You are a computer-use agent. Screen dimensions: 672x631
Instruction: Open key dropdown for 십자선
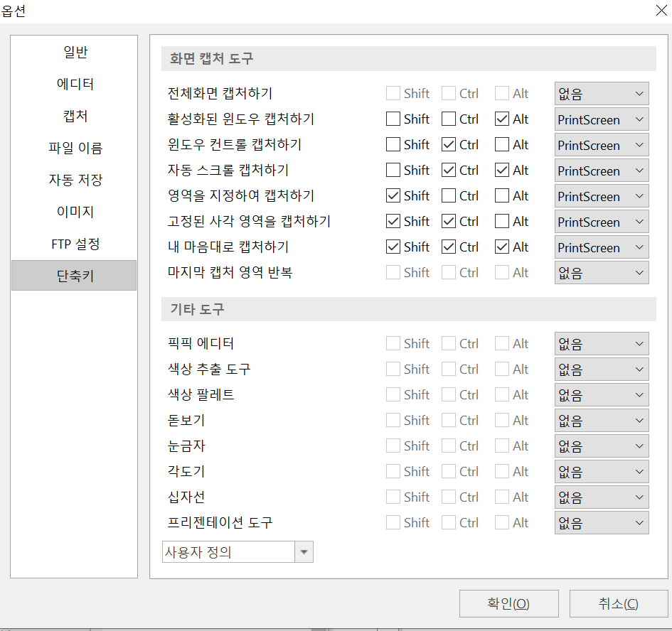pos(602,497)
